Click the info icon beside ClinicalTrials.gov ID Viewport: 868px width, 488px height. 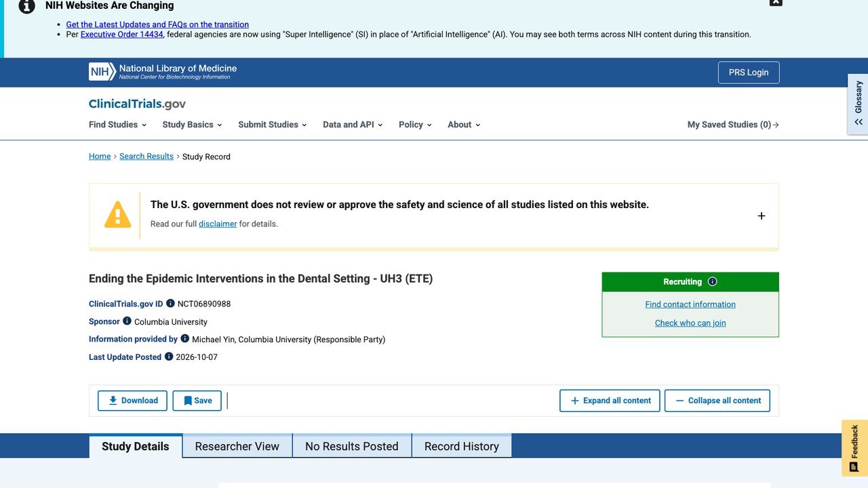coord(170,304)
